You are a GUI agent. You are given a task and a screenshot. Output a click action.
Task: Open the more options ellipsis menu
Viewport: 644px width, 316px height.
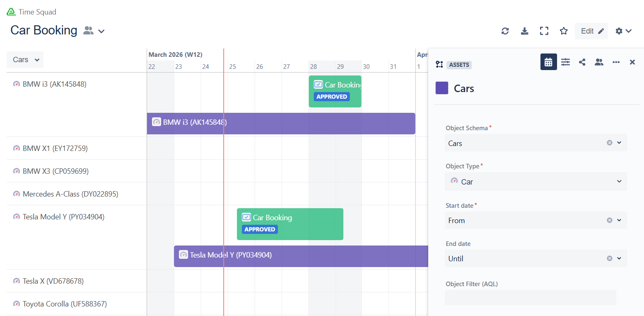click(616, 62)
